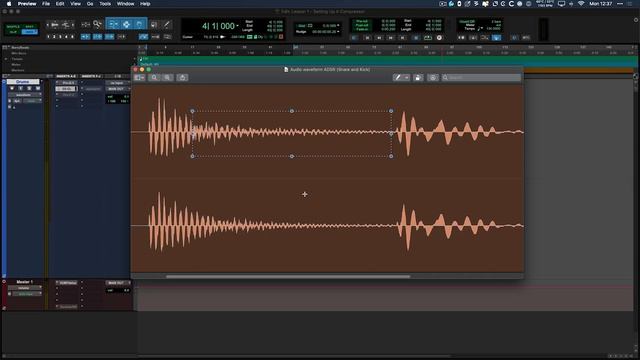Click the Preview window horizontal scrollbar
The image size is (640, 360).
(x=288, y=276)
